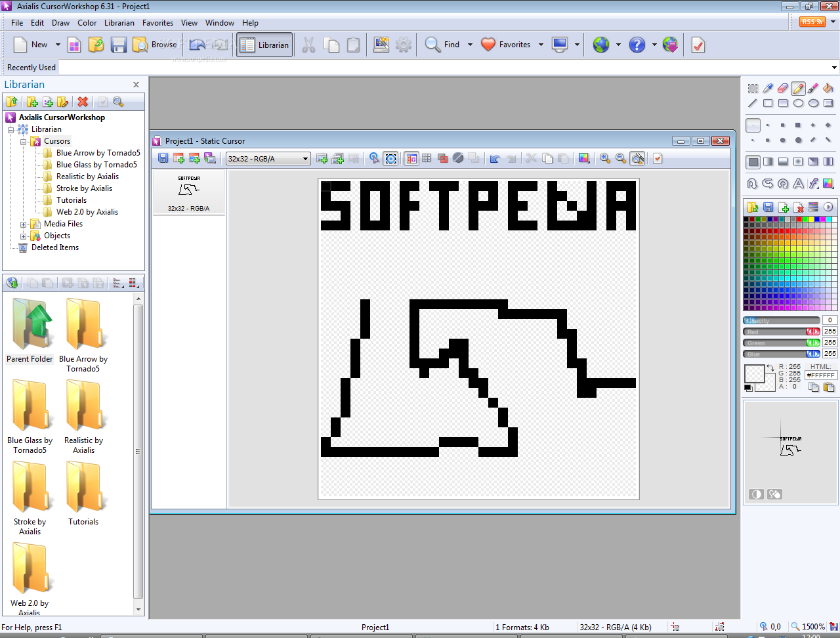Open the effects f icon

tap(813, 184)
